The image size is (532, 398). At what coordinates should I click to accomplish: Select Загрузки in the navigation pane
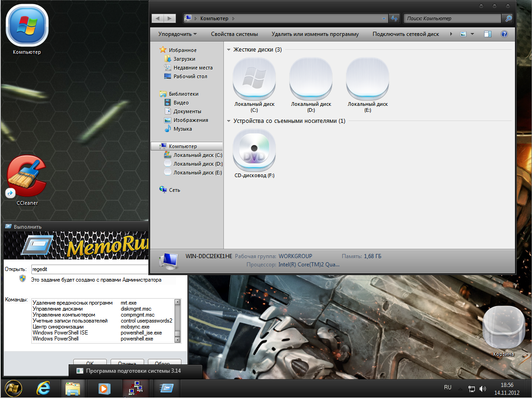tap(184, 59)
